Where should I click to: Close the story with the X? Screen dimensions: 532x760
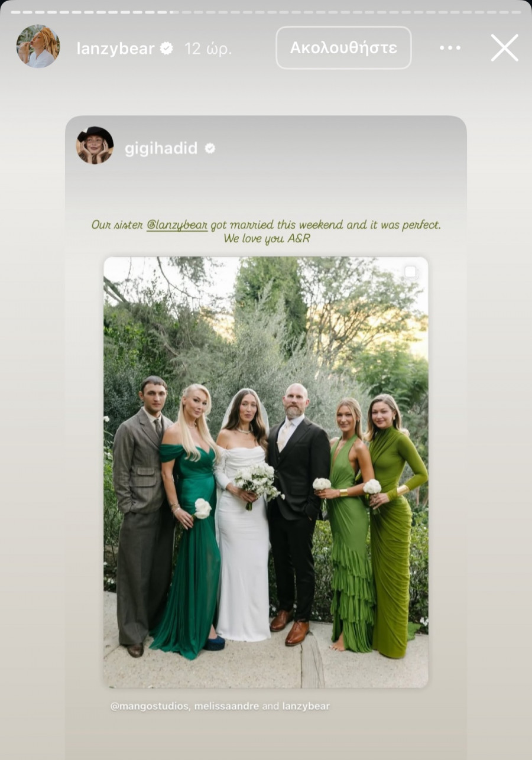504,48
